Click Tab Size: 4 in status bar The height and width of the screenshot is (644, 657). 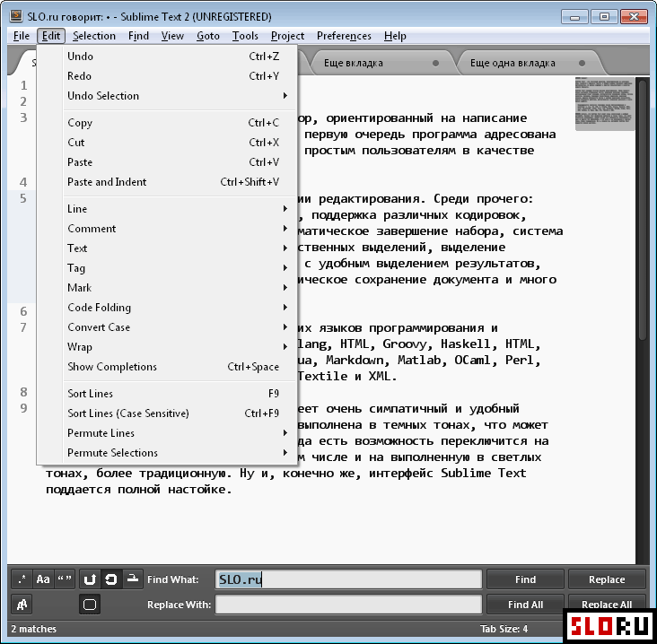point(504,629)
